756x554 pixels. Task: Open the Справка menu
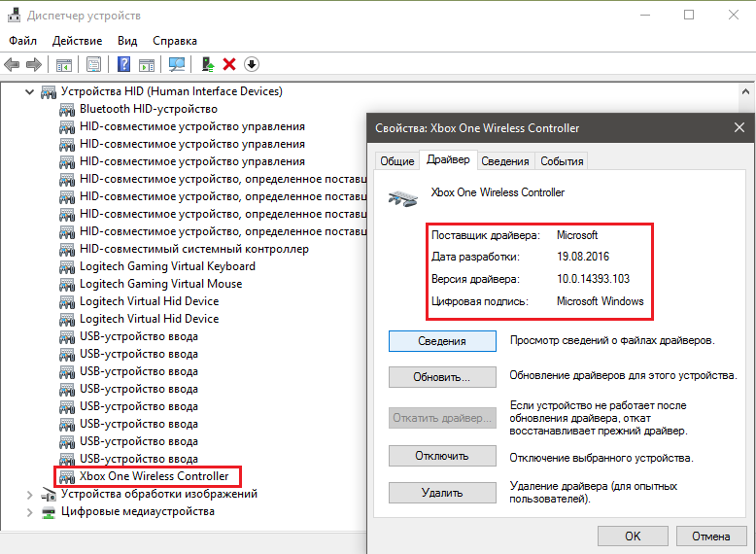tap(175, 41)
